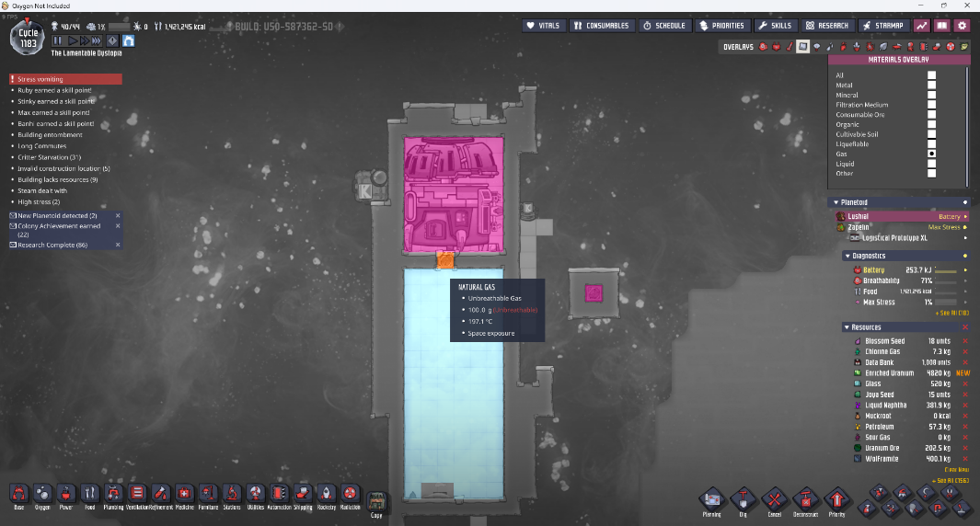Open the Vitals tab
The image size is (980, 526).
point(544,26)
